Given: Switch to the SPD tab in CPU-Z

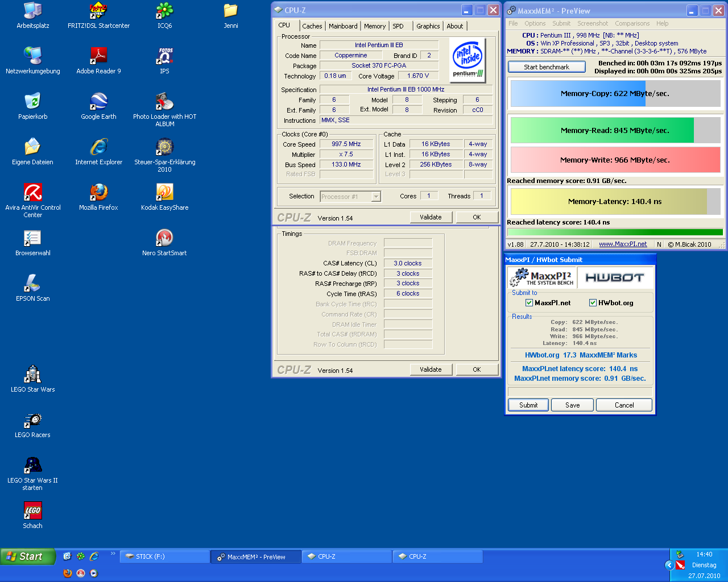Looking at the screenshot, I should 398,26.
